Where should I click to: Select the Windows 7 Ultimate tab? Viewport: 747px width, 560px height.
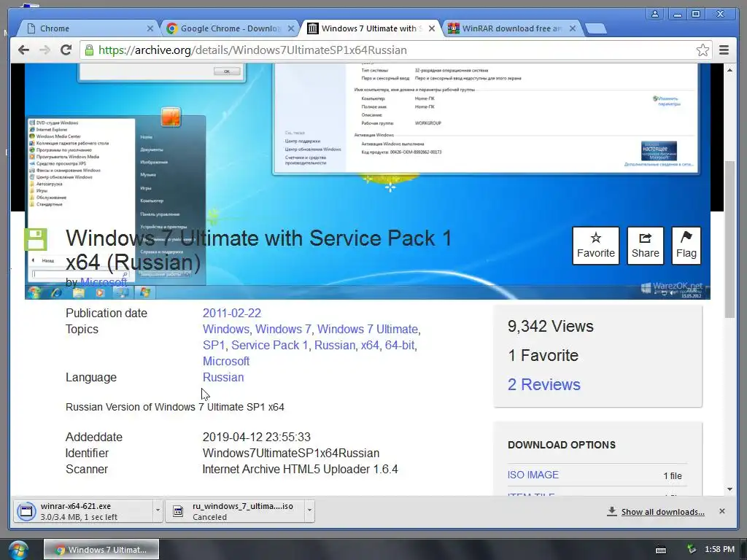[x=371, y=28]
